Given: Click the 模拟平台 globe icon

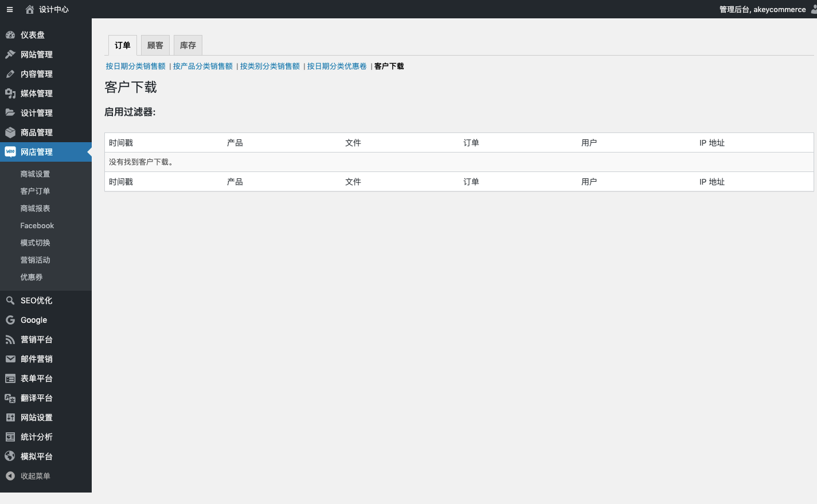Looking at the screenshot, I should click(10, 456).
